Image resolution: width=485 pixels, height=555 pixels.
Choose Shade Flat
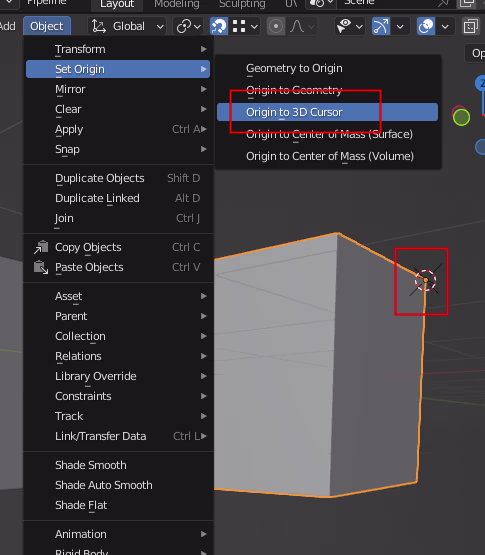click(x=118, y=505)
